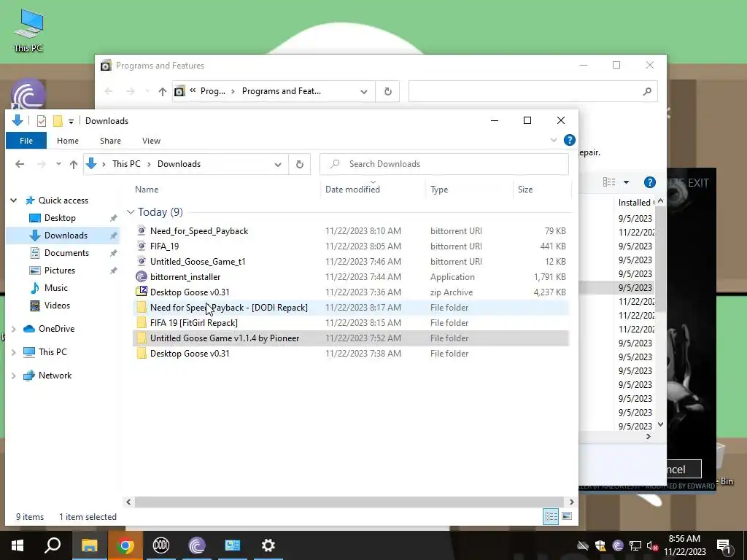Click the Search Downloads field
Image resolution: width=747 pixels, height=560 pixels.
point(444,164)
